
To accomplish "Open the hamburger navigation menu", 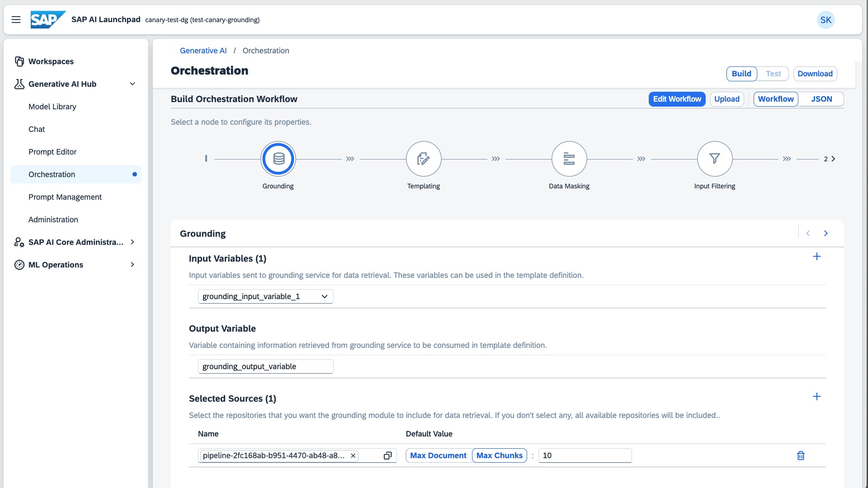I will 16,20.
